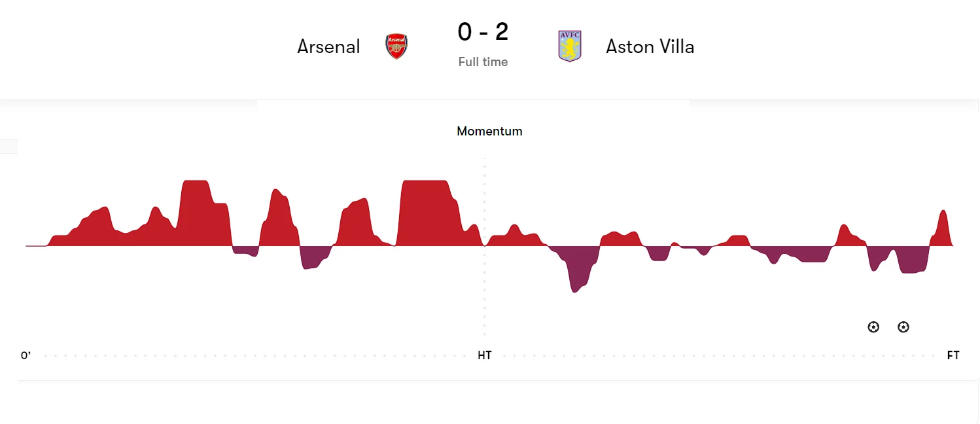
Task: Click the Arsenal club crest
Action: 396,46
